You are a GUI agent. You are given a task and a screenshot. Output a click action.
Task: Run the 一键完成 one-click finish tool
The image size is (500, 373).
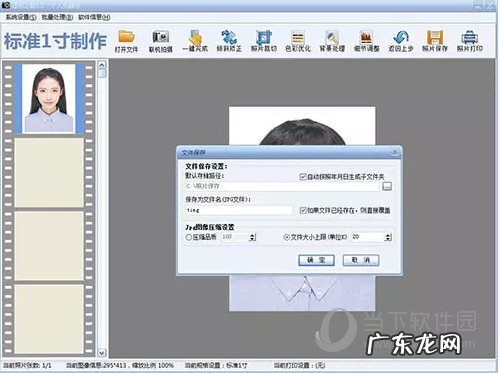[x=195, y=41]
